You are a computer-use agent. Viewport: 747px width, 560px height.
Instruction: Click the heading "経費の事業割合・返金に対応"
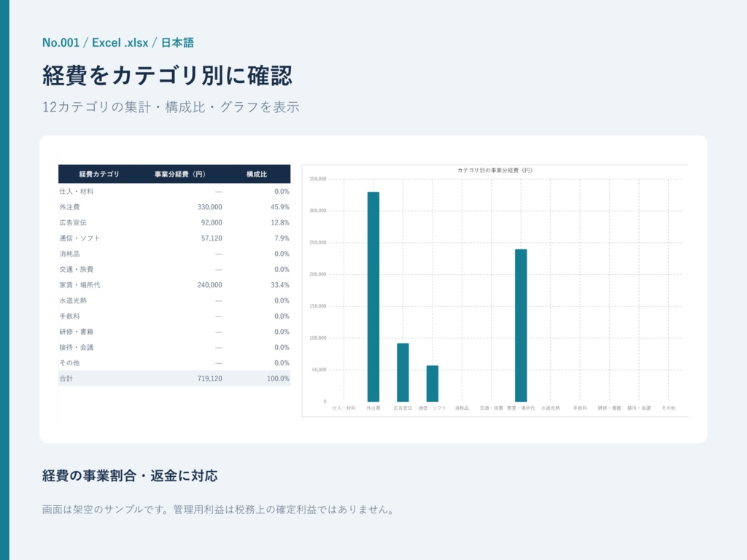(x=130, y=475)
